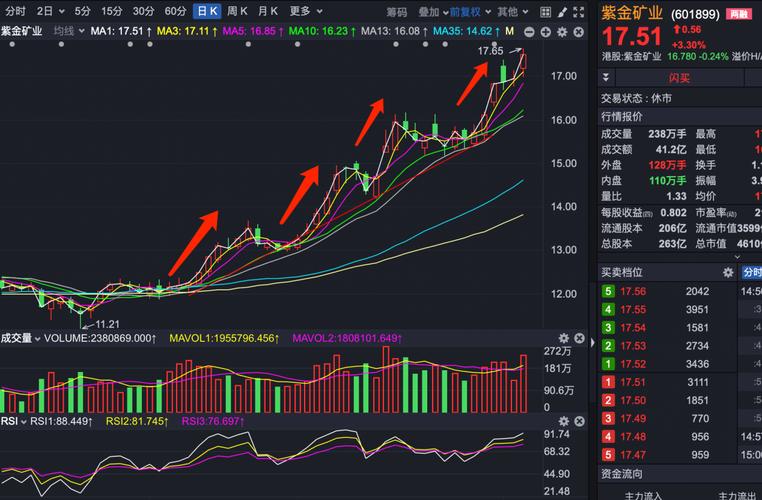Open the 成交量 indicator dropdown
762x500 pixels.
coord(22,338)
